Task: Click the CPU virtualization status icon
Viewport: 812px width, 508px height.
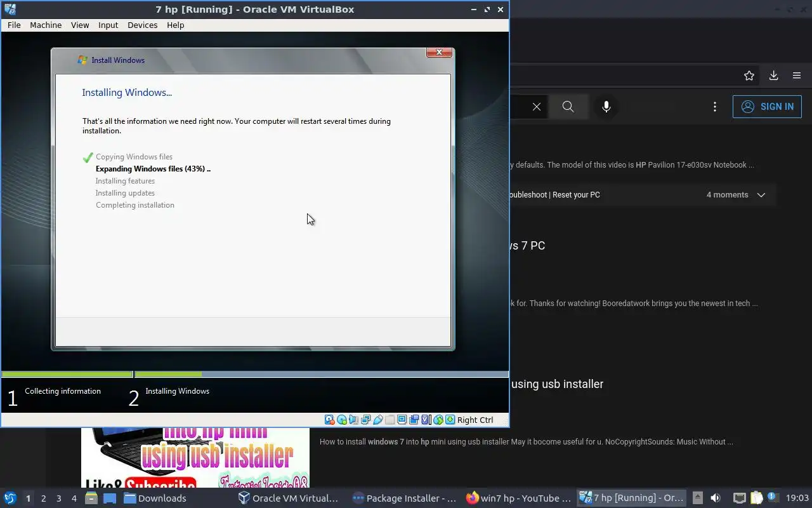Action: (x=426, y=420)
